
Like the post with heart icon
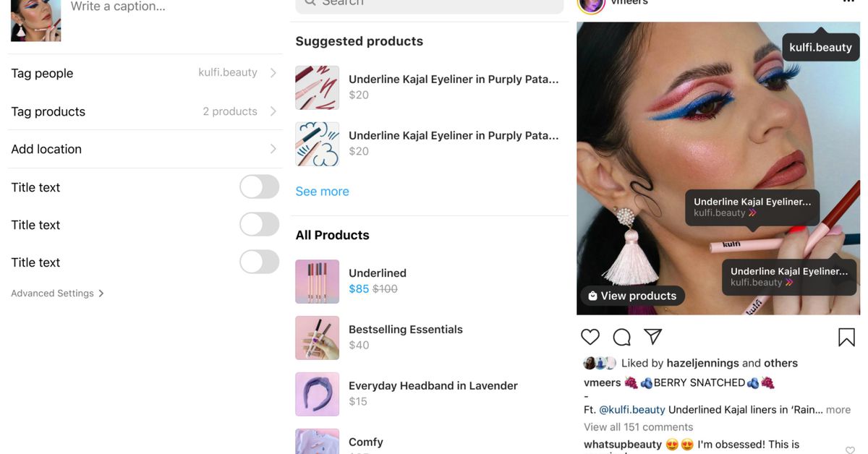pyautogui.click(x=590, y=337)
